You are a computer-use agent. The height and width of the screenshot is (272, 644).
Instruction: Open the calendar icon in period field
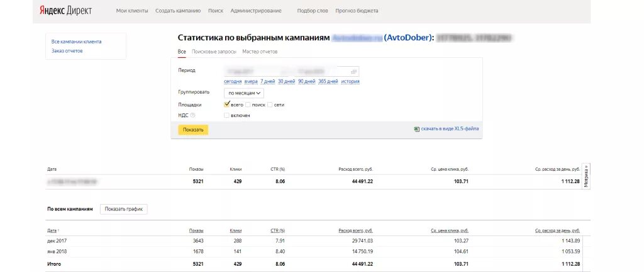354,71
